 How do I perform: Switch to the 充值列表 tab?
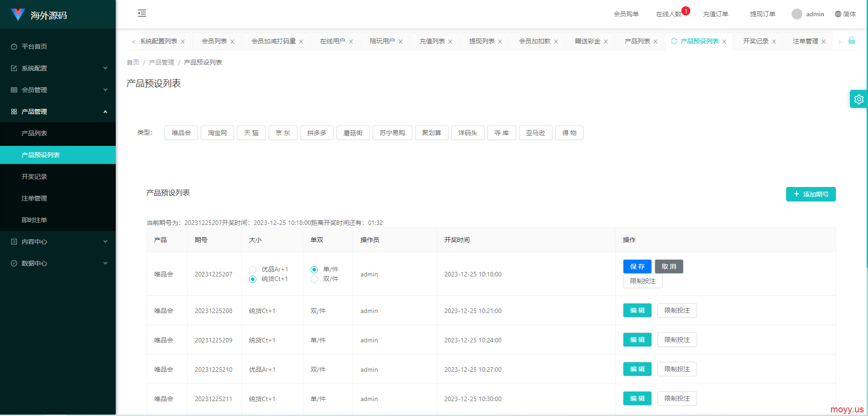coord(432,41)
